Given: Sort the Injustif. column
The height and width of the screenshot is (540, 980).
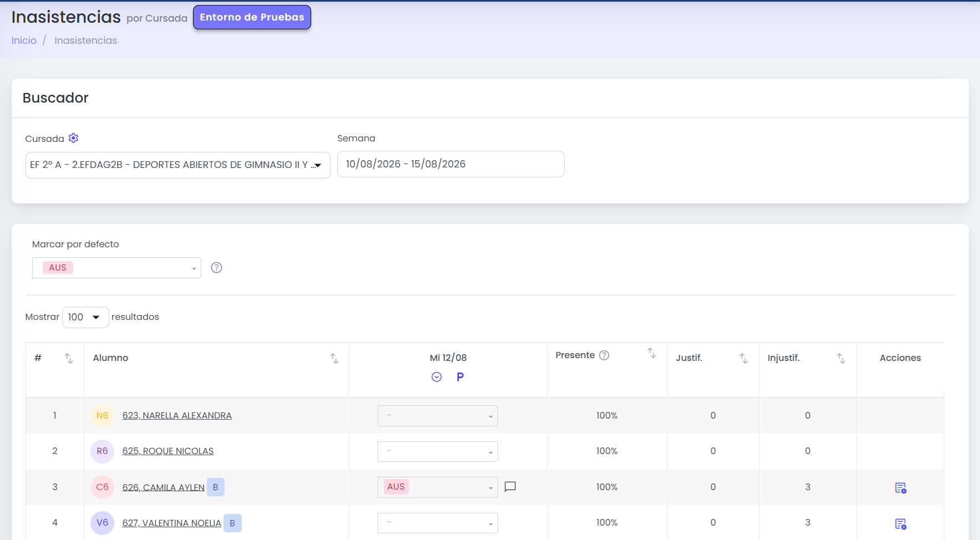Looking at the screenshot, I should pyautogui.click(x=841, y=358).
